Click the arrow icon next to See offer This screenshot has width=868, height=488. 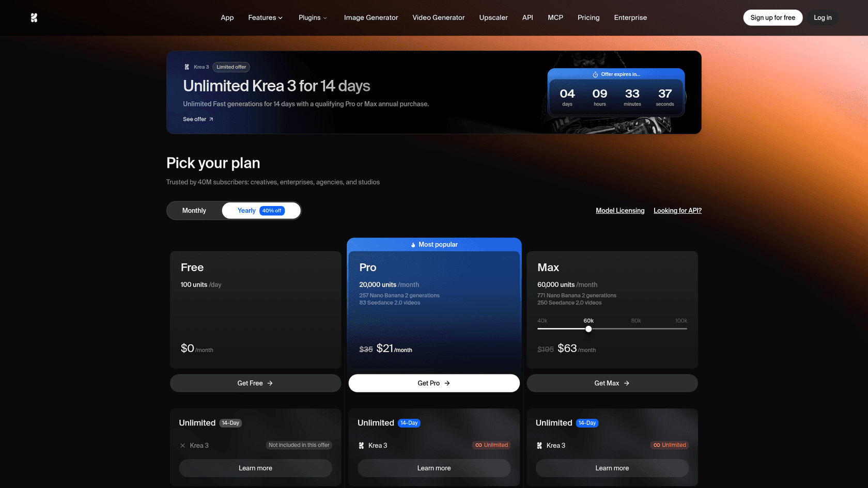(211, 119)
